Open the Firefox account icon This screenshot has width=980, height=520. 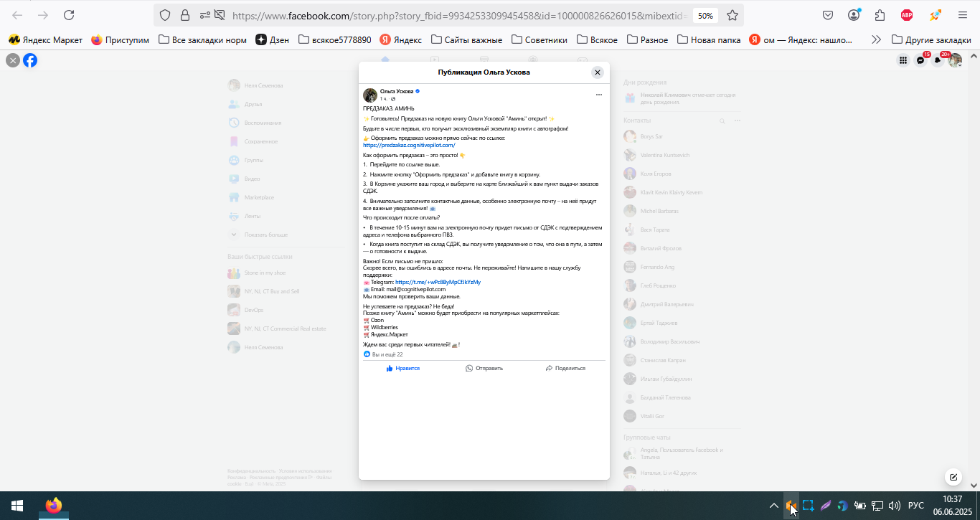tap(854, 15)
